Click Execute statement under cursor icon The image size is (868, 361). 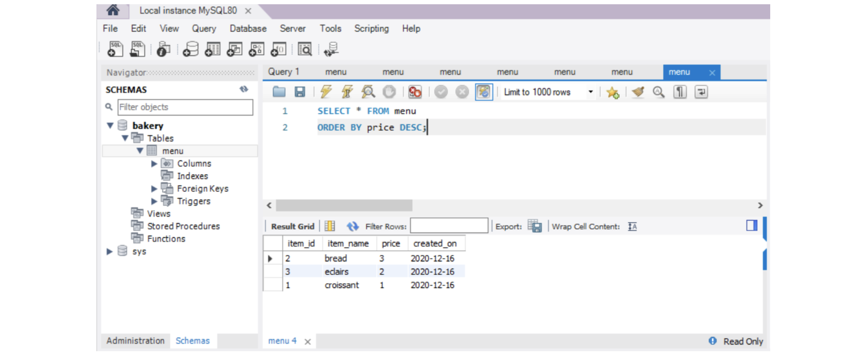click(347, 92)
